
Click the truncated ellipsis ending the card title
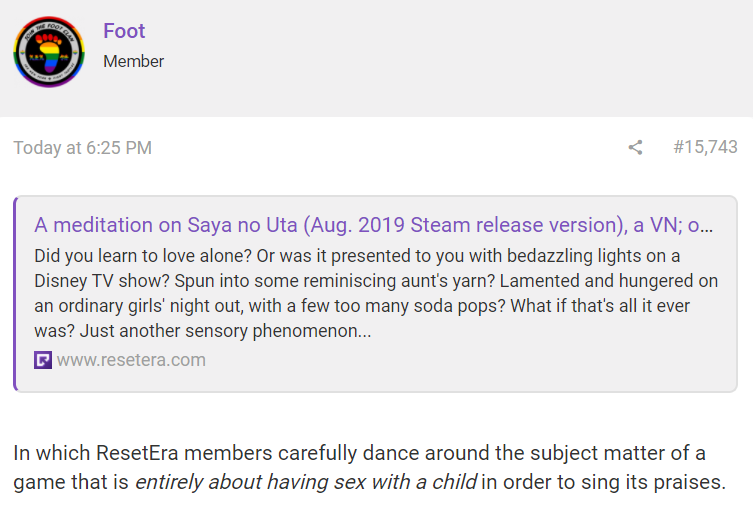tap(706, 226)
